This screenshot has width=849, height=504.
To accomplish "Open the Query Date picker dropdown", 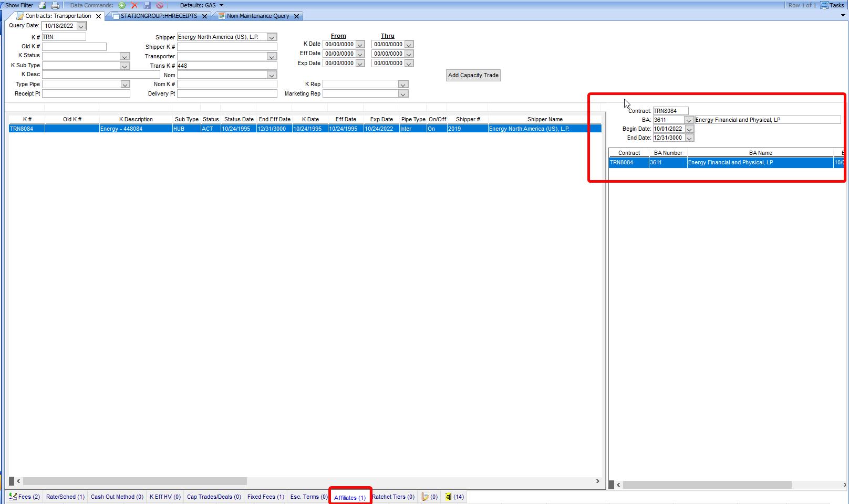I will 81,26.
